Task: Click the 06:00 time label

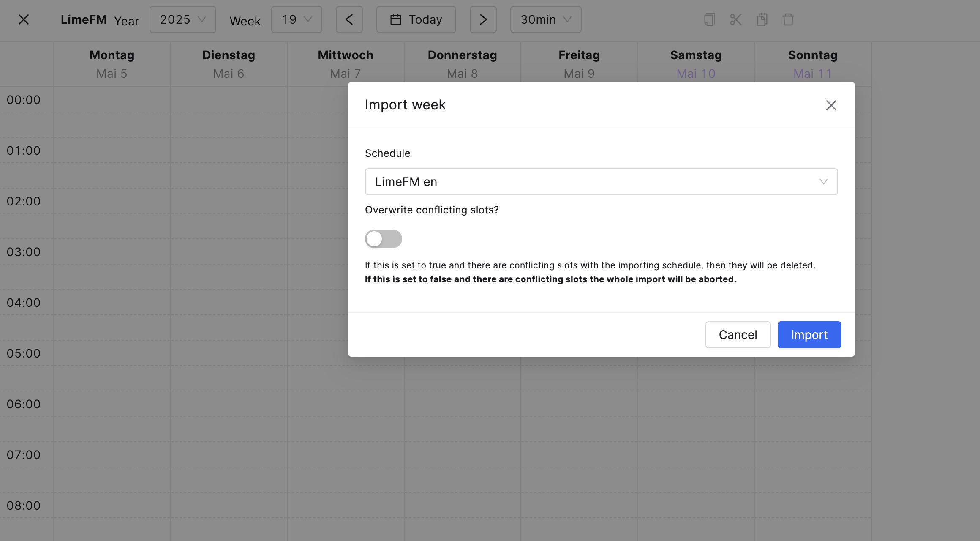Action: [x=24, y=404]
